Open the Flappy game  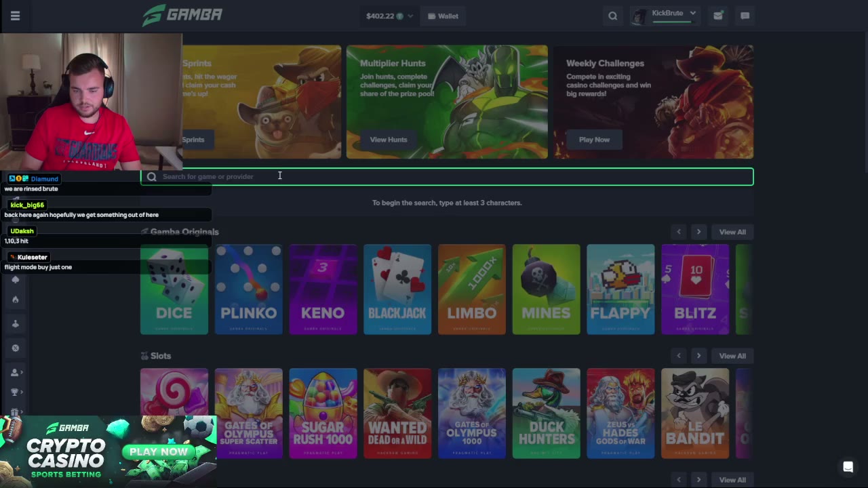[x=620, y=289]
